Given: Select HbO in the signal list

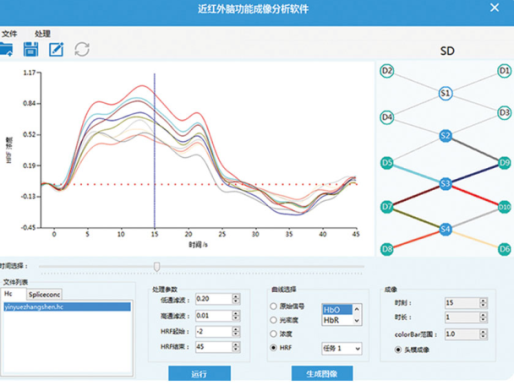Looking at the screenshot, I should coord(337,310).
